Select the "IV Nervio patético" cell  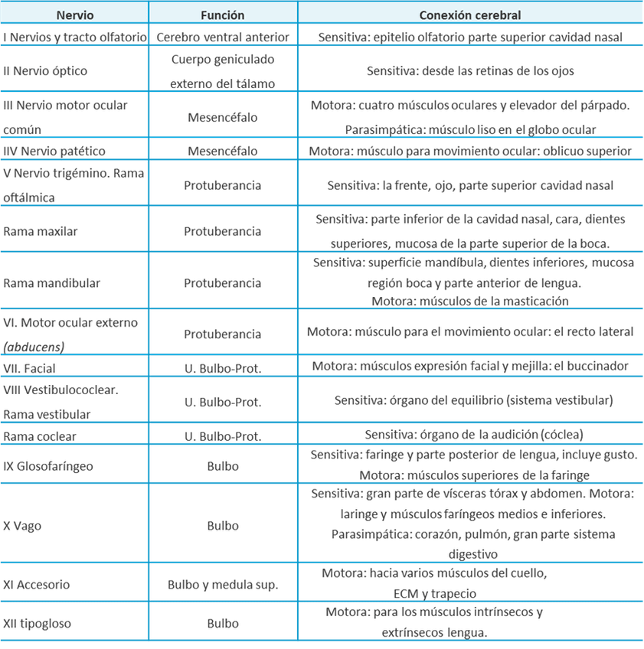(x=54, y=150)
